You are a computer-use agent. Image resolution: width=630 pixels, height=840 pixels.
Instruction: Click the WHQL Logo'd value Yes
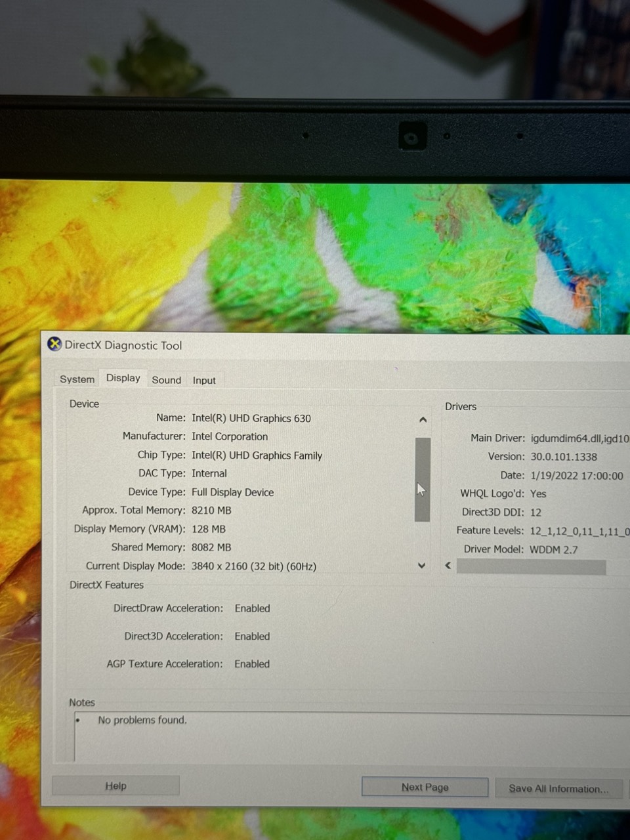pos(538,493)
